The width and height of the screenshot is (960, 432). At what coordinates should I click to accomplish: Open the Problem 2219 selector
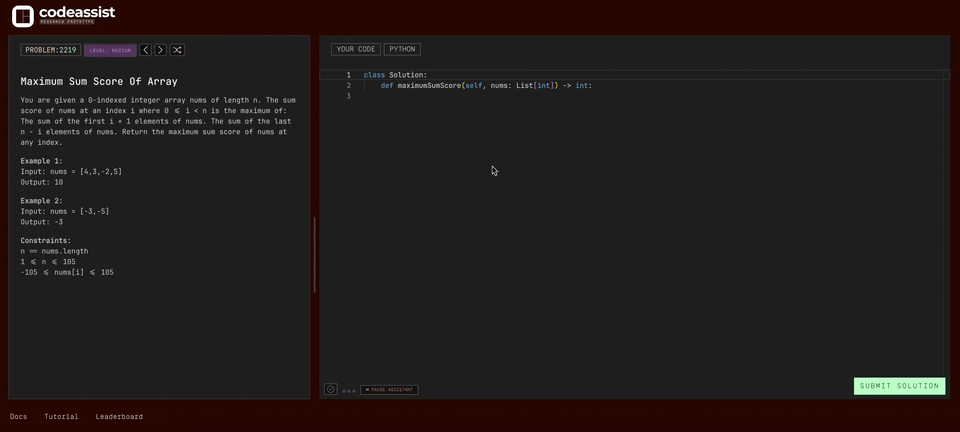pyautogui.click(x=50, y=50)
